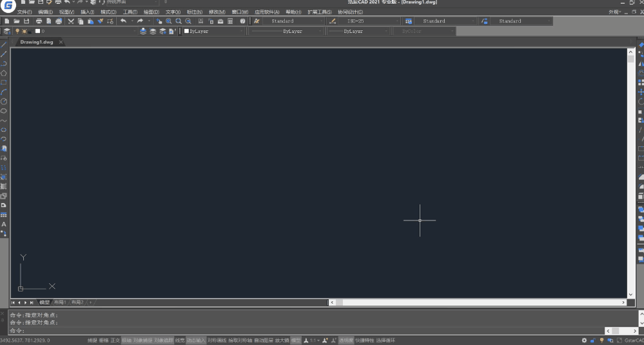
Task: Click the 外观 appearance link at top right
Action: 614,12
